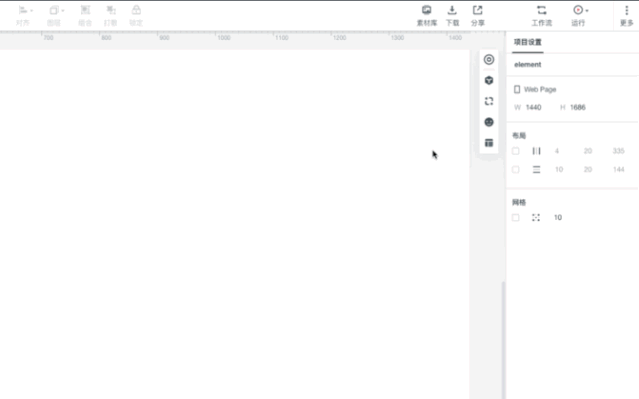
Task: Switch to the 项目设置 tab
Action: tap(528, 42)
